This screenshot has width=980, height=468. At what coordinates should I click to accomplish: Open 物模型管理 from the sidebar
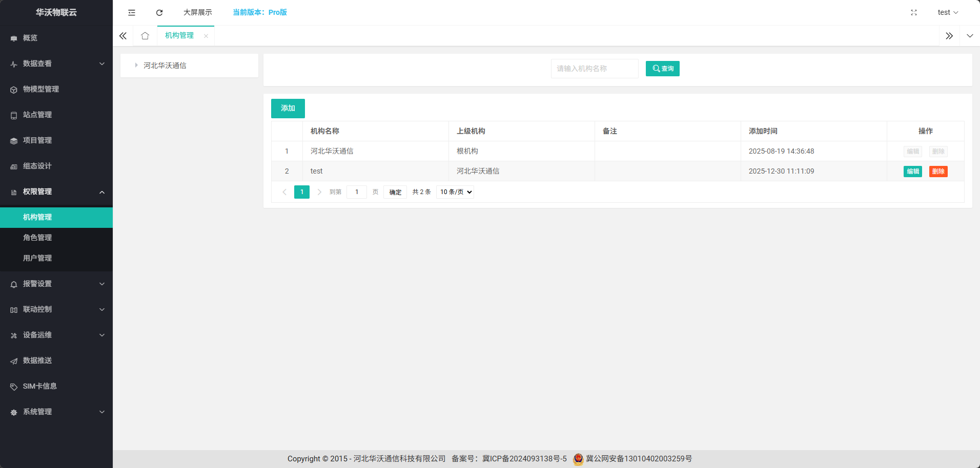pyautogui.click(x=41, y=89)
